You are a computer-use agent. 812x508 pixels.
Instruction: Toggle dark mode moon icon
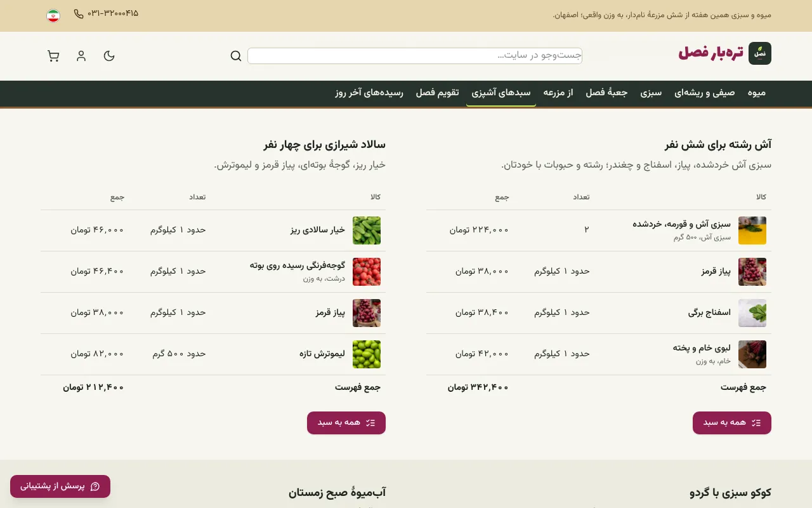[x=109, y=56]
